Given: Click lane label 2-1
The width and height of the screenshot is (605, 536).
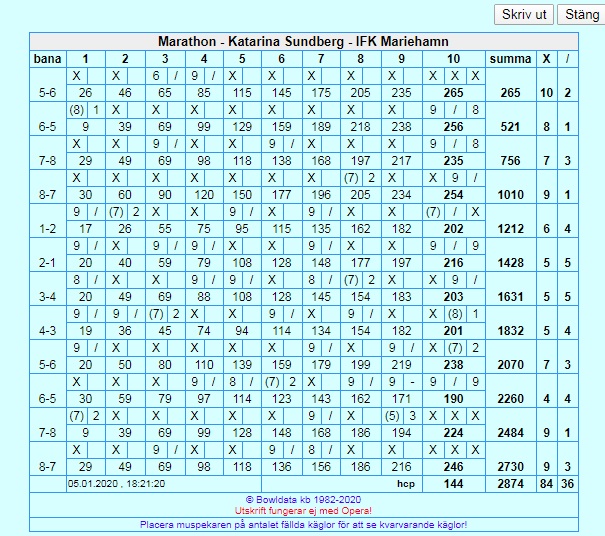Looking at the screenshot, I should pyautogui.click(x=47, y=262).
